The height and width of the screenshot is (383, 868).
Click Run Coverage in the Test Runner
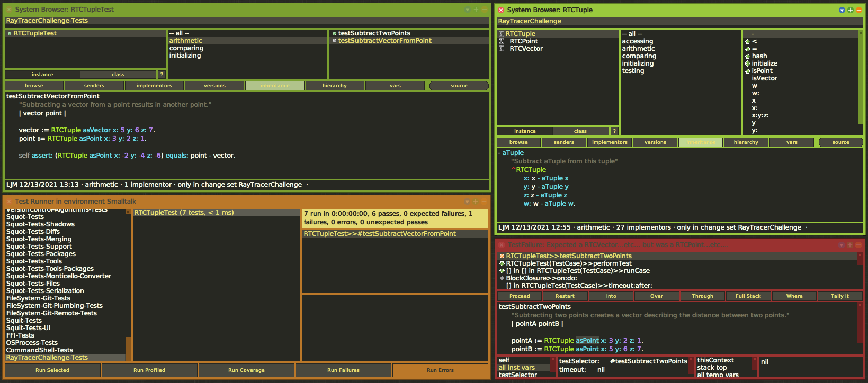click(x=246, y=370)
